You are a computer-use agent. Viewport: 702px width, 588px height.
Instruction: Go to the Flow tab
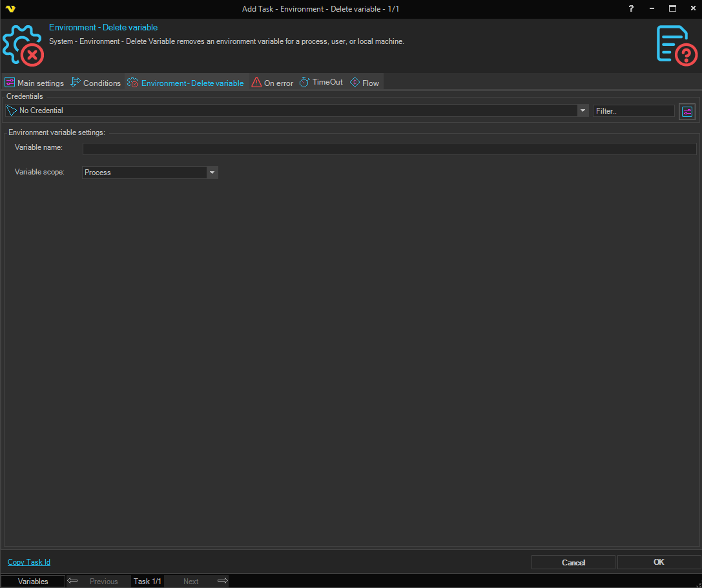tap(365, 83)
